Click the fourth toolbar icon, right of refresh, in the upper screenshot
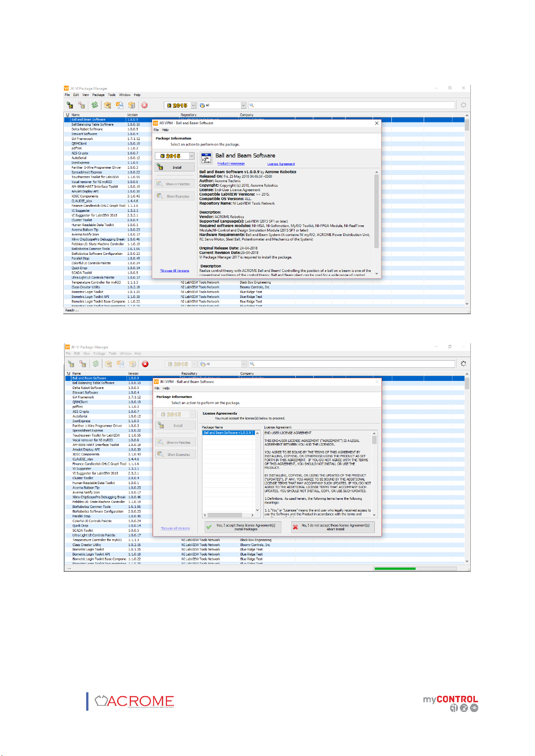 click(108, 105)
